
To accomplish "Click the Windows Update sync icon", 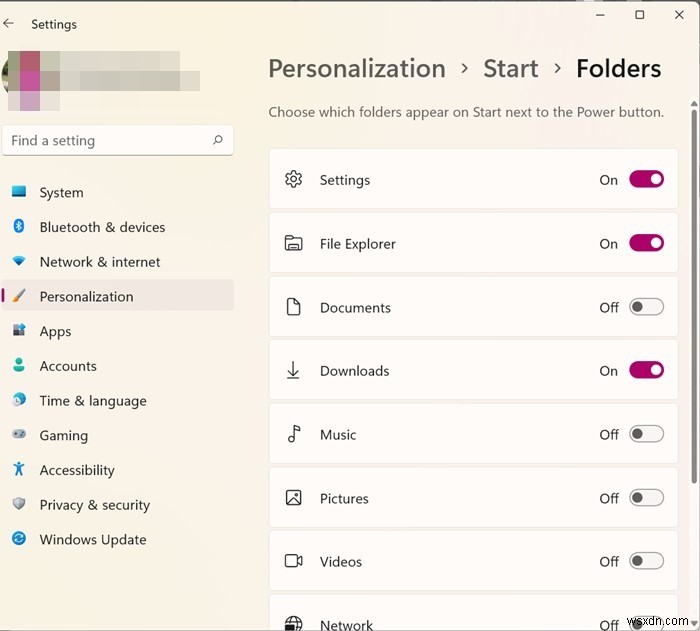I will click(19, 539).
